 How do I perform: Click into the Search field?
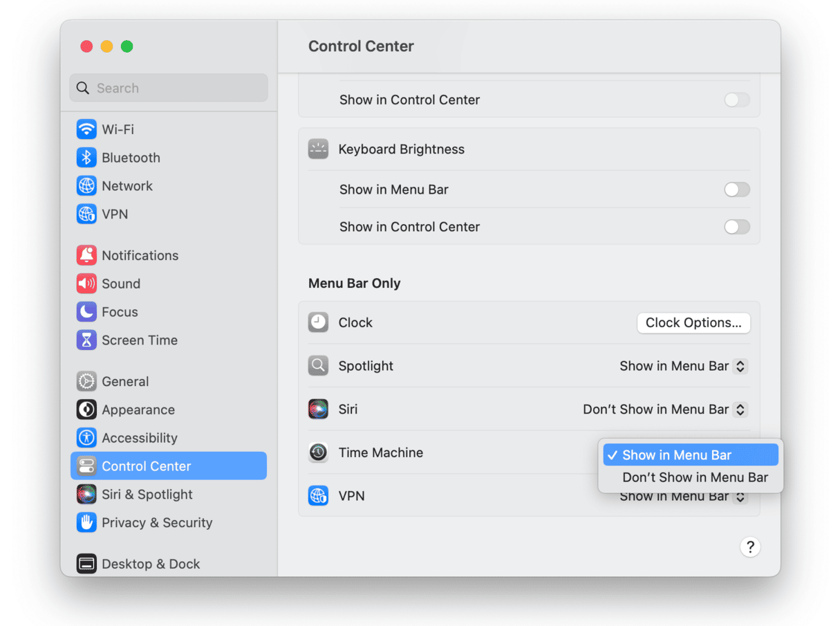[x=169, y=88]
